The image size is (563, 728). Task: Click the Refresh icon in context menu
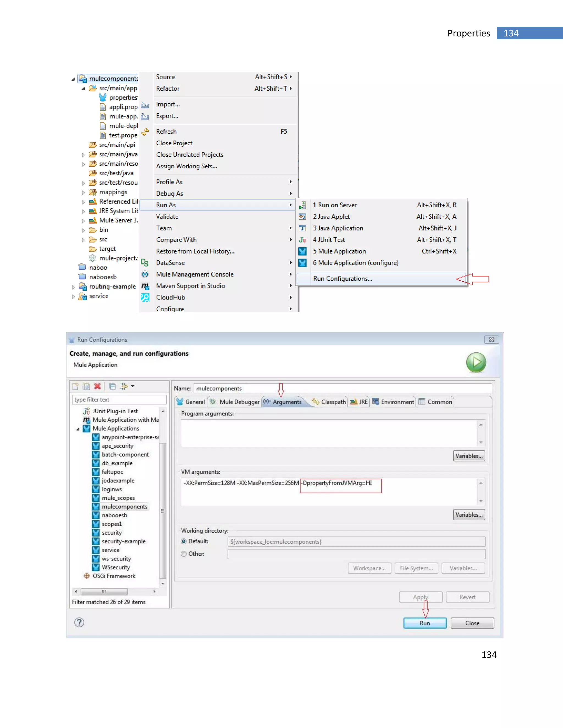(x=145, y=132)
